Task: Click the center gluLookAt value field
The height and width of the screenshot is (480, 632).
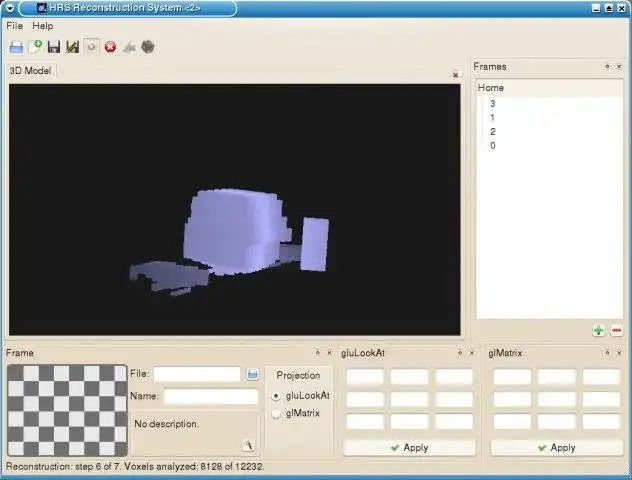Action: (x=410, y=399)
